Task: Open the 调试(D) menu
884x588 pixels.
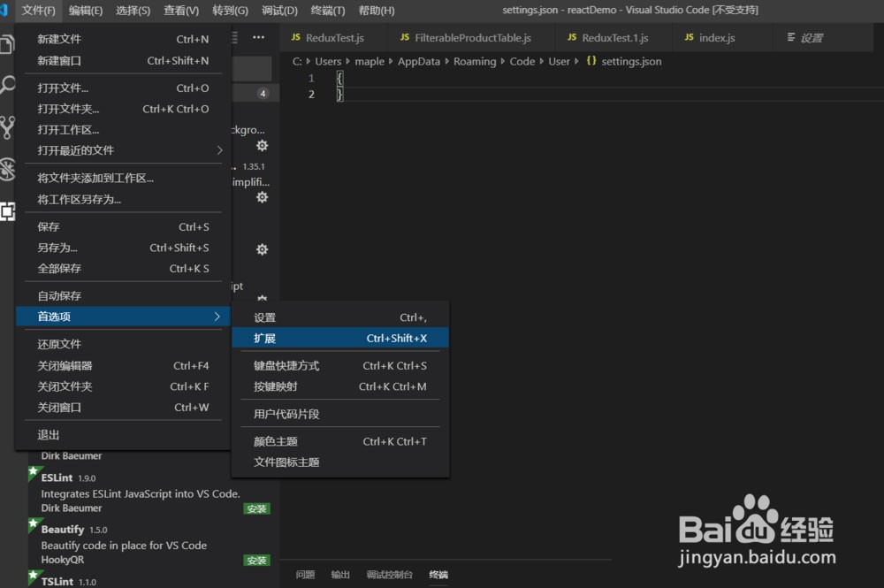Action: pyautogui.click(x=279, y=10)
